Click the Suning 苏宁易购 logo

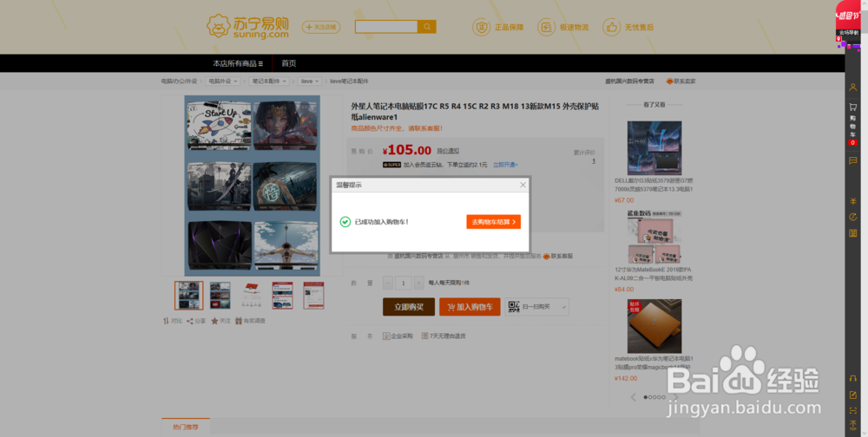pos(248,27)
